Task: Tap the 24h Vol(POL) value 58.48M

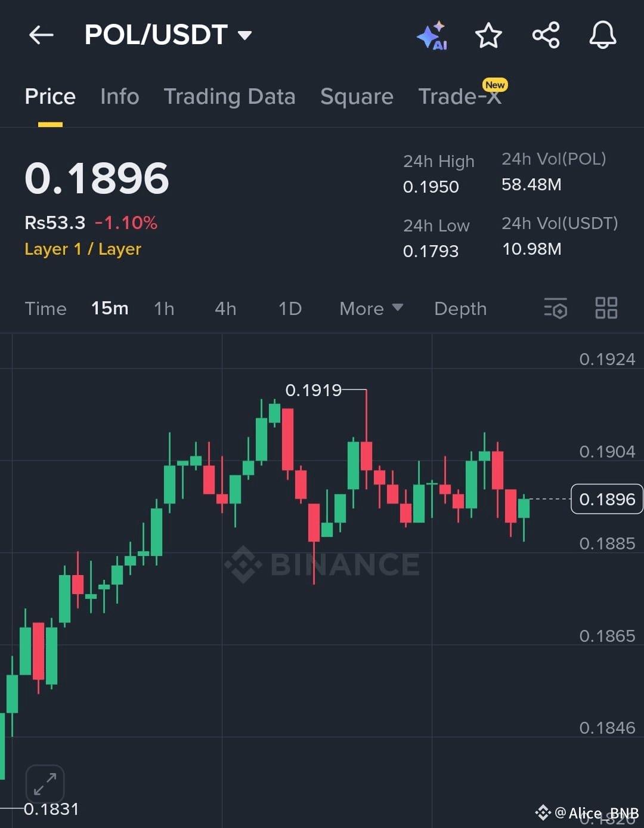Action: point(531,184)
